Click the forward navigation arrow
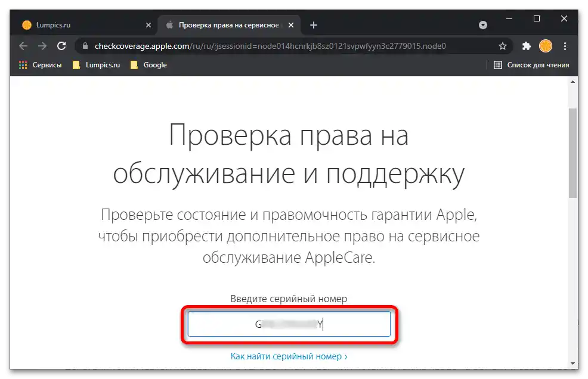588x379 pixels. (42, 46)
